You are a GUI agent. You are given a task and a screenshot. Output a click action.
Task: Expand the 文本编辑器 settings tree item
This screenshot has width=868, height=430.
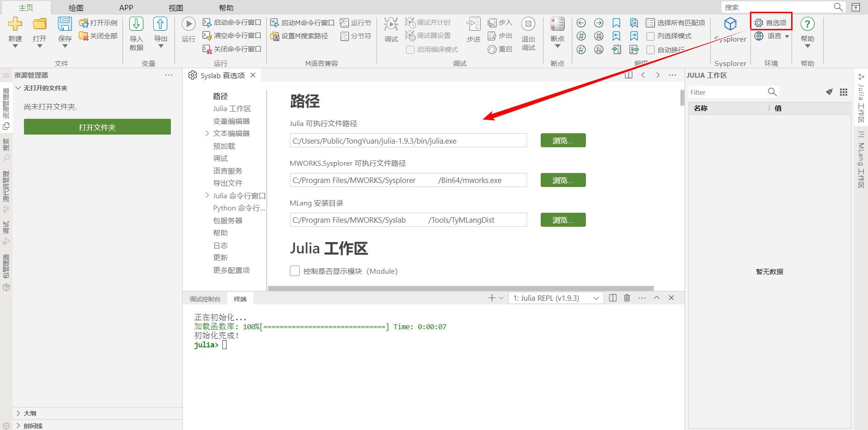coord(207,133)
